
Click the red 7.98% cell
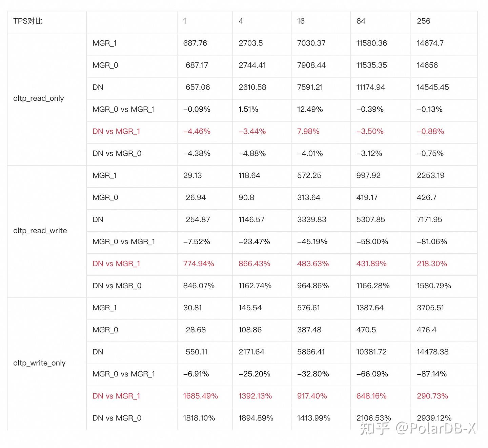point(308,132)
